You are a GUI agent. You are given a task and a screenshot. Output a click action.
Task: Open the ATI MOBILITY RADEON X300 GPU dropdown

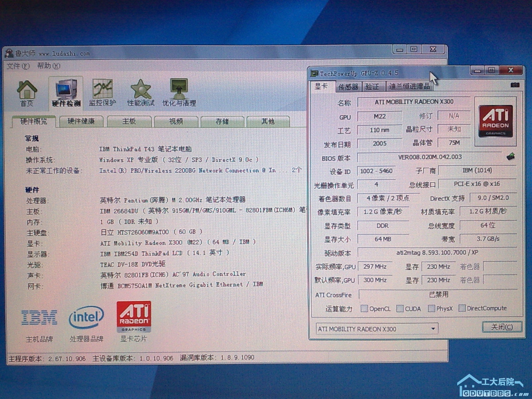pos(377,329)
